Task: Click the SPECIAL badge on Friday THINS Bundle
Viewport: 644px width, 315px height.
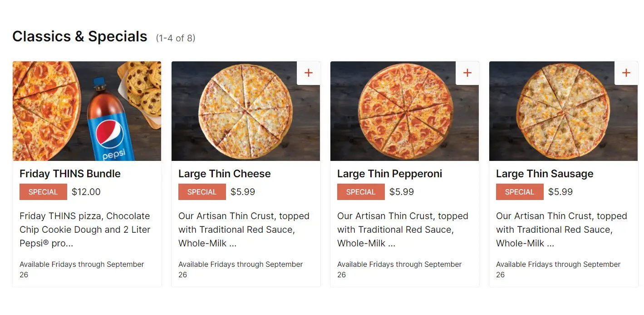Action: 43,191
